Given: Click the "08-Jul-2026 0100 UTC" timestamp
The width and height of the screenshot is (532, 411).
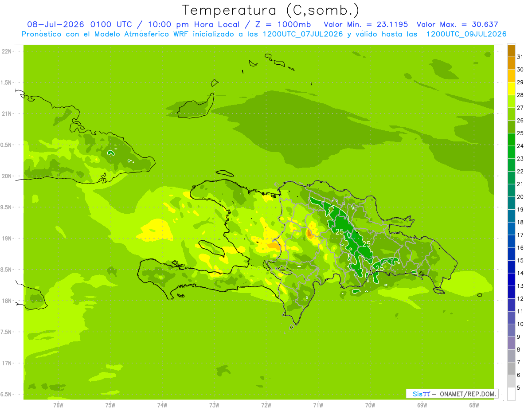Looking at the screenshot, I should pyautogui.click(x=79, y=24).
